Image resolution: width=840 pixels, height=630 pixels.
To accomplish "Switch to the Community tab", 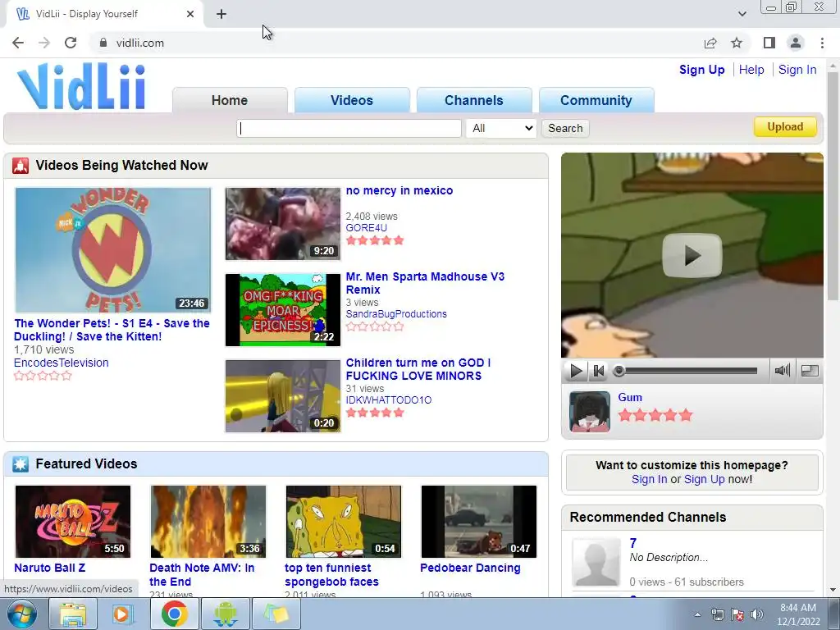I will point(596,100).
